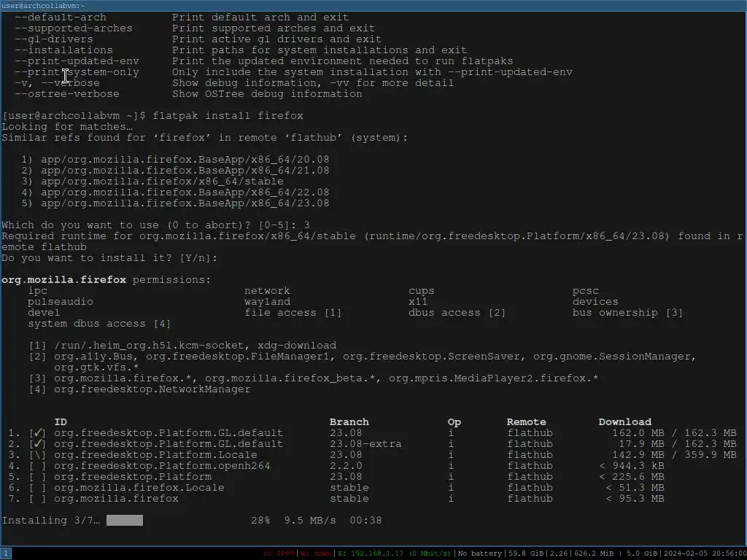Click '162.0 MB / 162.3 MB' download value
747x560 pixels.
point(674,433)
